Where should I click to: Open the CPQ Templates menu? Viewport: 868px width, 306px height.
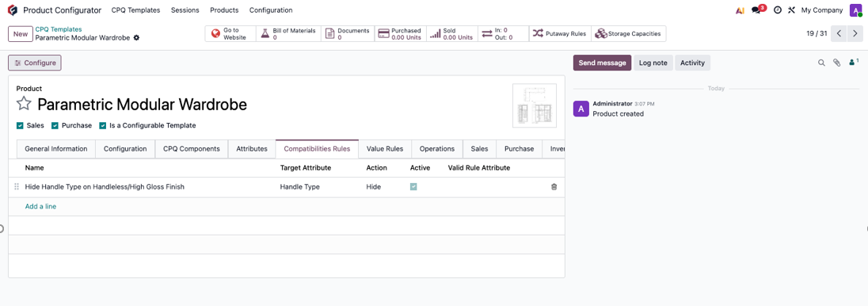coord(135,10)
